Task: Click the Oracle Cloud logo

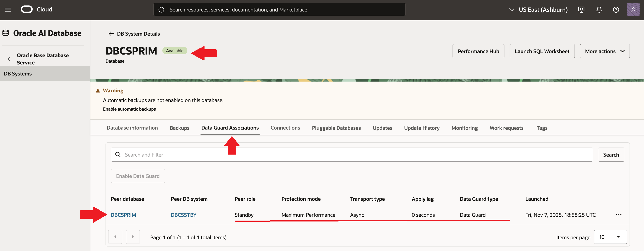Action: point(27,9)
